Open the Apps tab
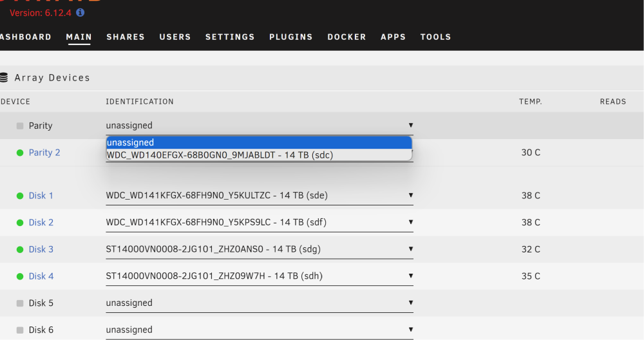Image resolution: width=644 pixels, height=340 pixels. tap(393, 37)
